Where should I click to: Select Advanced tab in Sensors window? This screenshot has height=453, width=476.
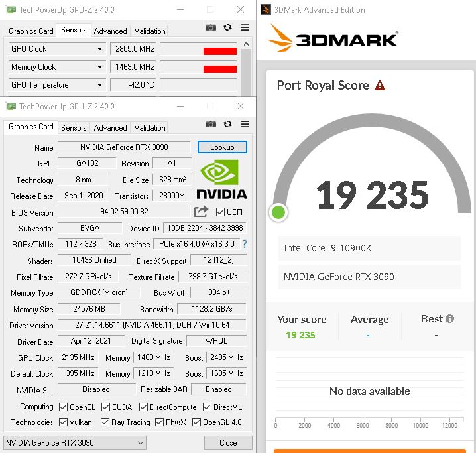[110, 31]
